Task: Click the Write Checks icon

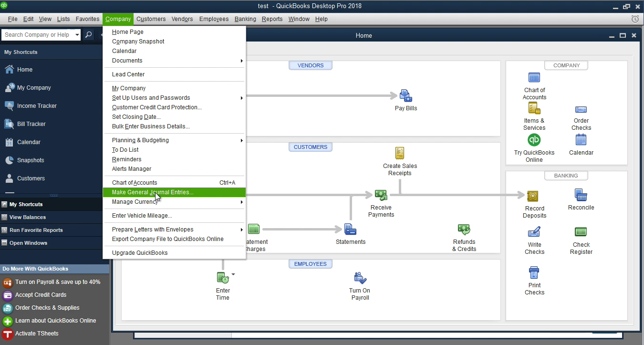Action: tap(534, 232)
